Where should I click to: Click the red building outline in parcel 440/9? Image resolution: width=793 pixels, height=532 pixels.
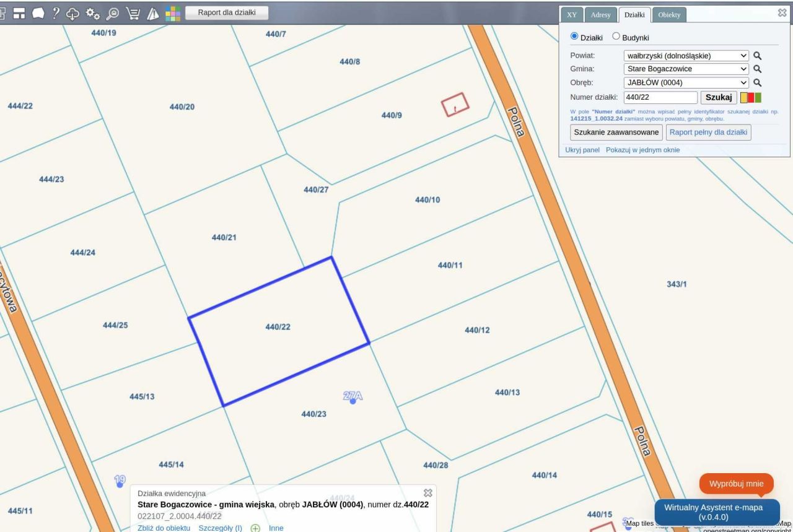(454, 104)
